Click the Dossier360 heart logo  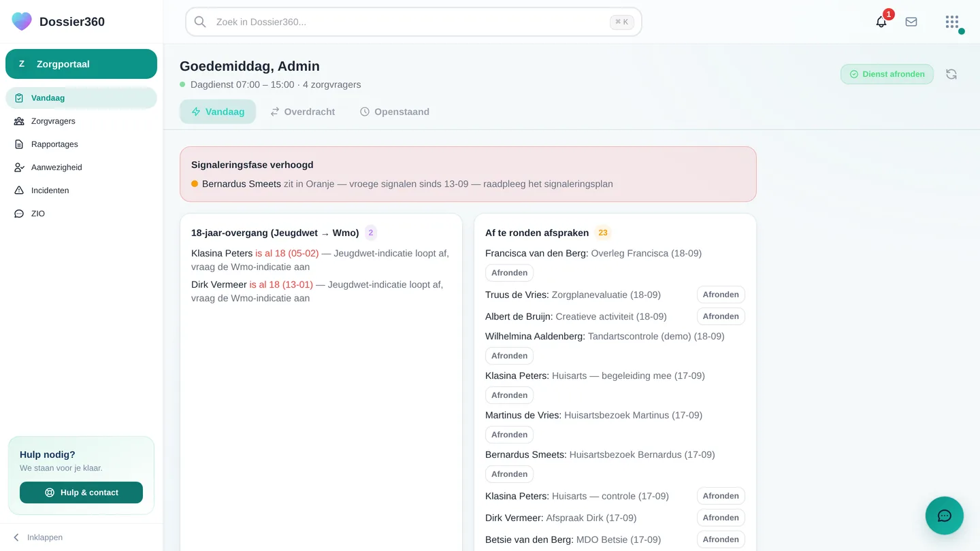click(x=22, y=22)
